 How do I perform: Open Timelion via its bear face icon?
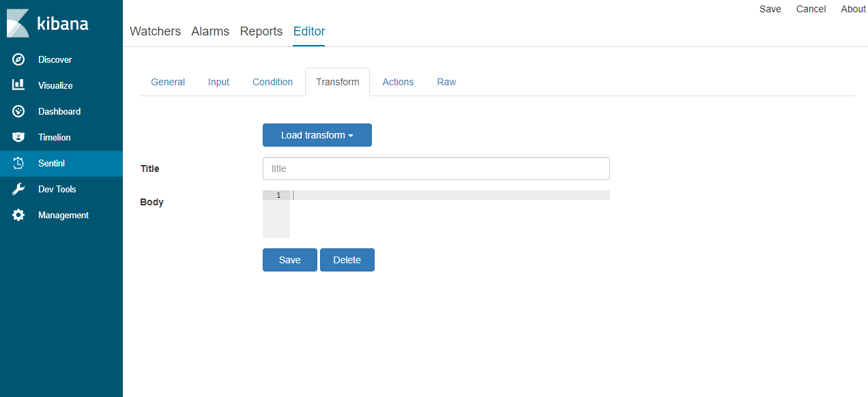point(18,137)
